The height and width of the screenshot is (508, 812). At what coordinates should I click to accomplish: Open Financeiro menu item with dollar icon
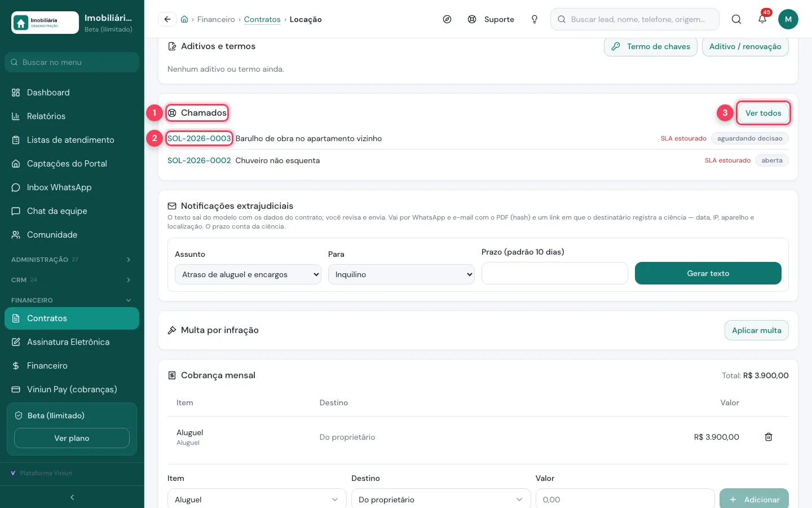click(x=72, y=366)
